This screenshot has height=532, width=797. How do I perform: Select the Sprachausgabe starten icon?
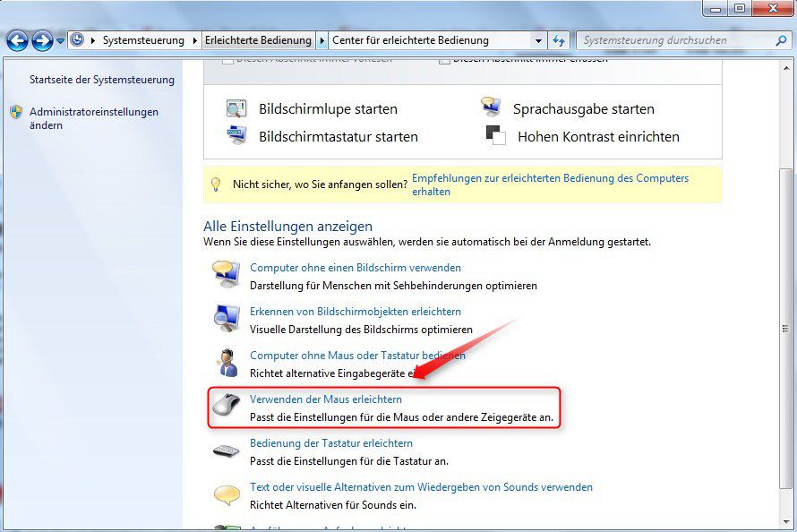pos(492,107)
